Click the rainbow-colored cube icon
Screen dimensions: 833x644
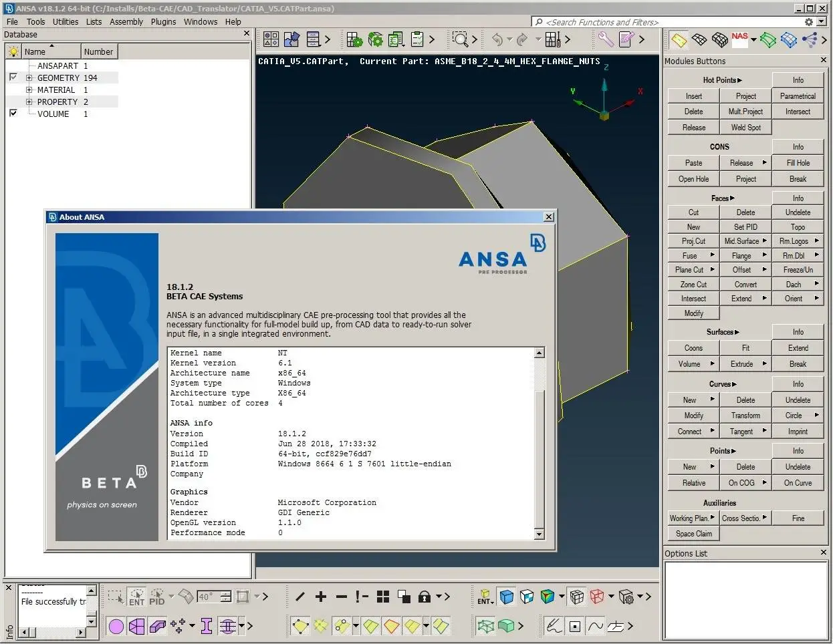click(548, 597)
